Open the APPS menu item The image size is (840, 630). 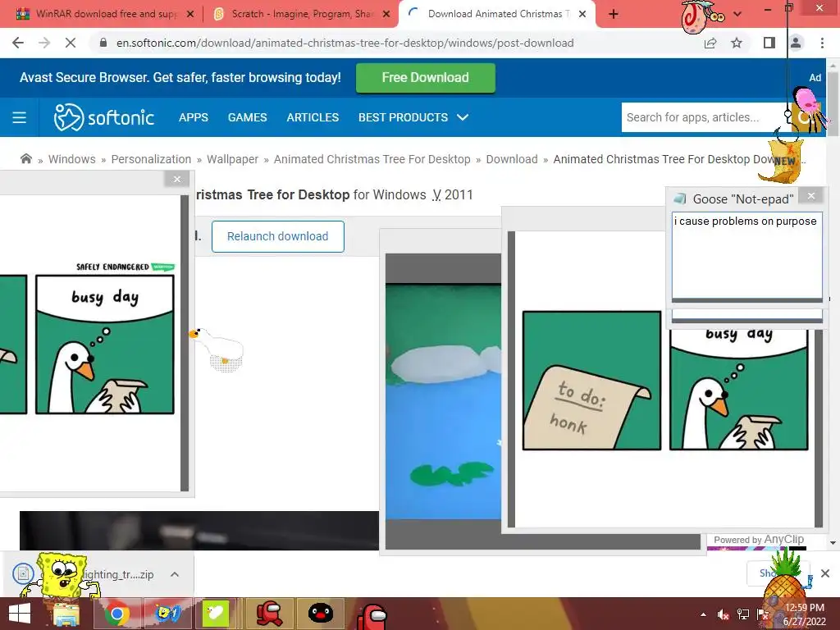194,117
